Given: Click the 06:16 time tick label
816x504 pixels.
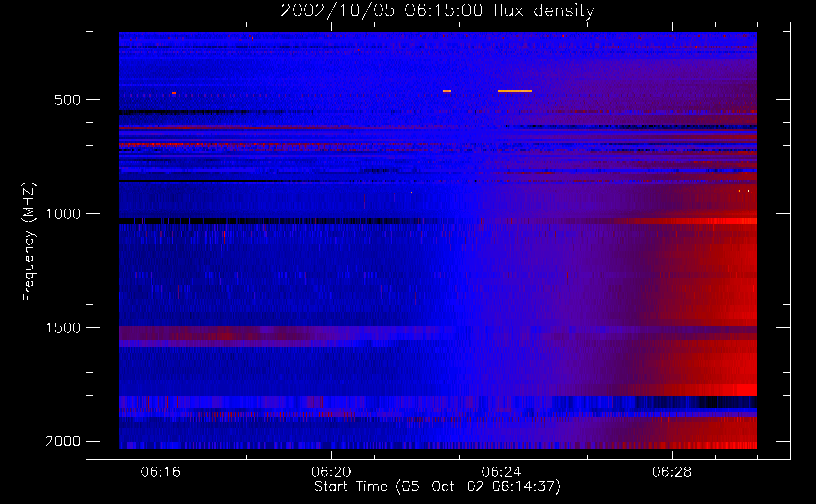Looking at the screenshot, I should [x=161, y=472].
